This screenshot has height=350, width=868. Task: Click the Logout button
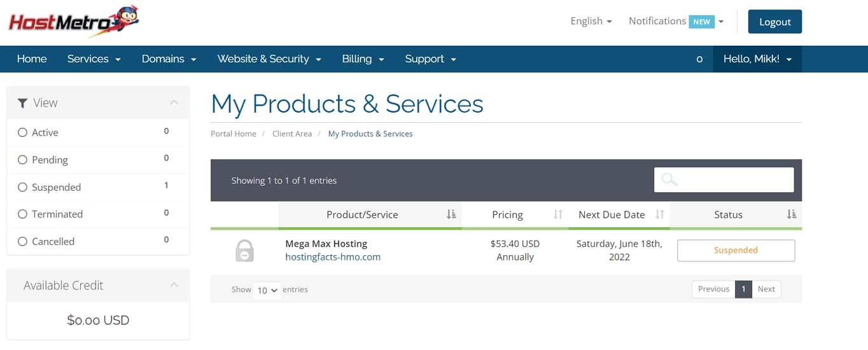click(774, 22)
